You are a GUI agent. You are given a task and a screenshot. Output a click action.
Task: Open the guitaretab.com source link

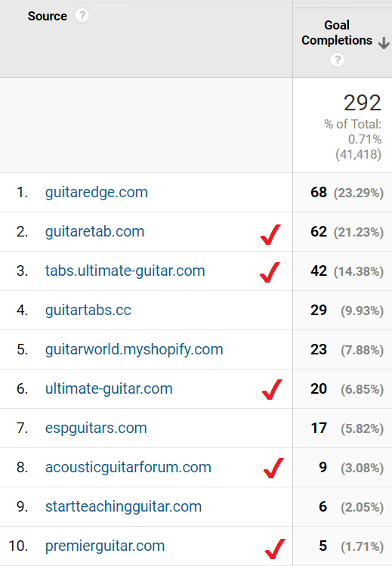(94, 232)
